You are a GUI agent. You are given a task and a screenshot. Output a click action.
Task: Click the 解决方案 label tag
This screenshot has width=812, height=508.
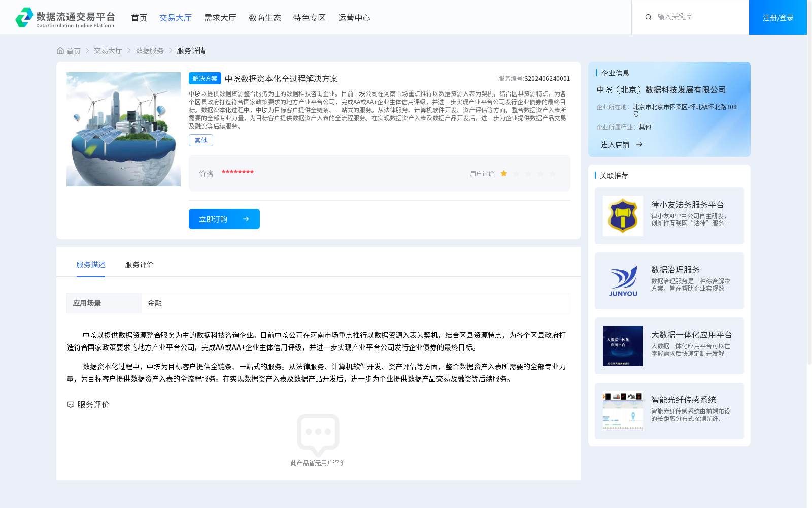[x=205, y=78]
